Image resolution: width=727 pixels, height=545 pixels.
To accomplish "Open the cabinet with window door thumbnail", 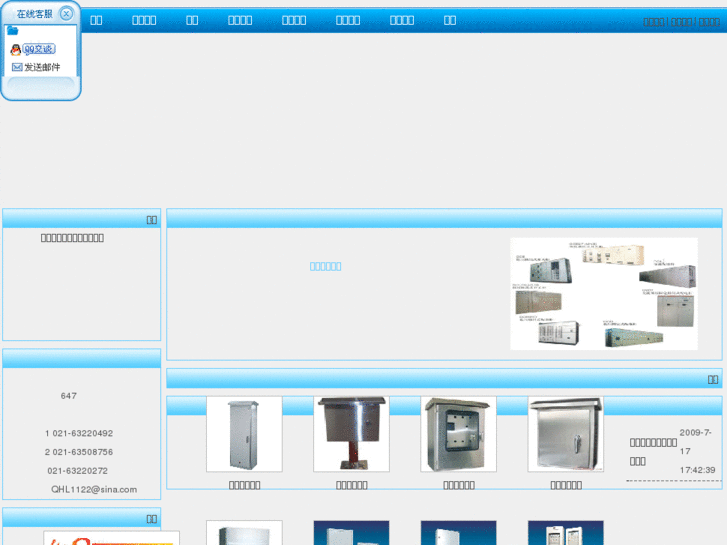I will tap(459, 434).
